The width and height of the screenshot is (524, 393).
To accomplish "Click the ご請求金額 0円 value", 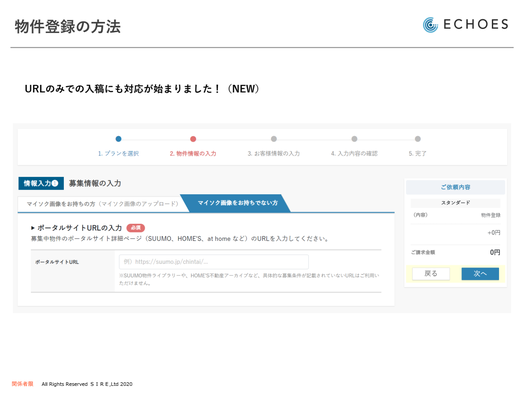I will tap(495, 252).
